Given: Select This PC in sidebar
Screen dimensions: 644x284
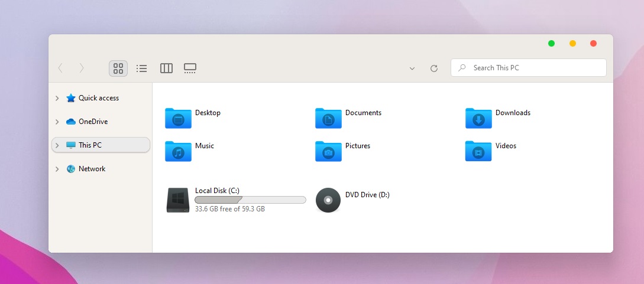Looking at the screenshot, I should click(90, 145).
